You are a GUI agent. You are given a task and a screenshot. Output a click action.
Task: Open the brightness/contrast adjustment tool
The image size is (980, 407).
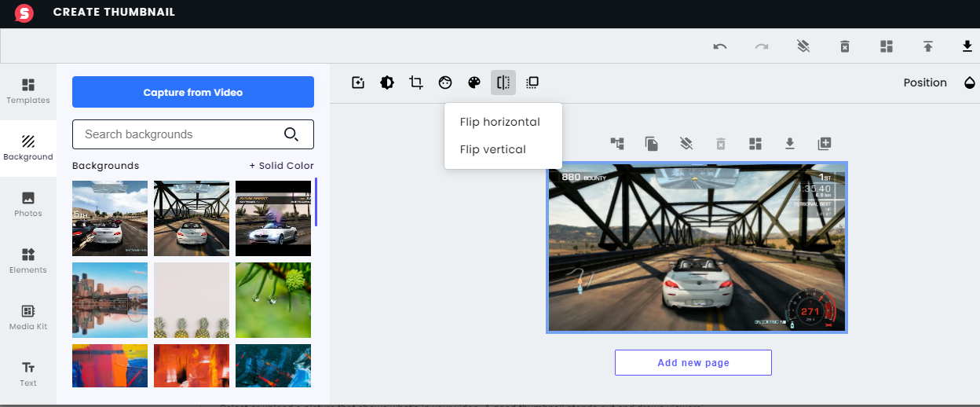[x=387, y=82]
